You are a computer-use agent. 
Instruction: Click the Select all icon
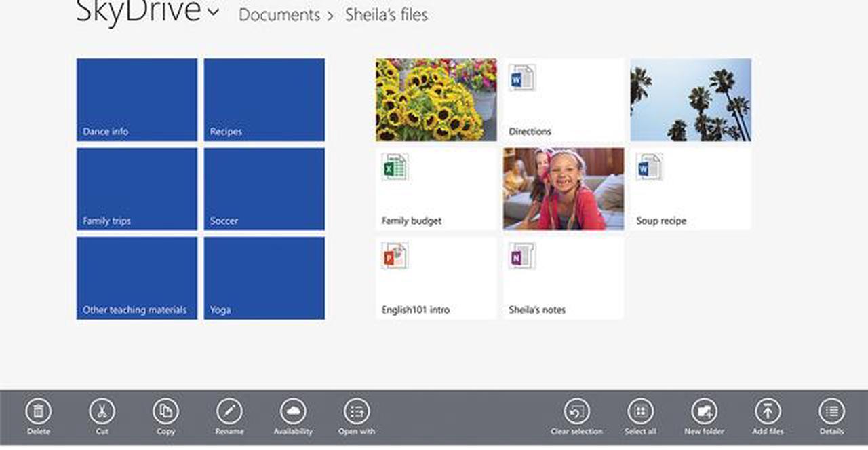(x=640, y=411)
